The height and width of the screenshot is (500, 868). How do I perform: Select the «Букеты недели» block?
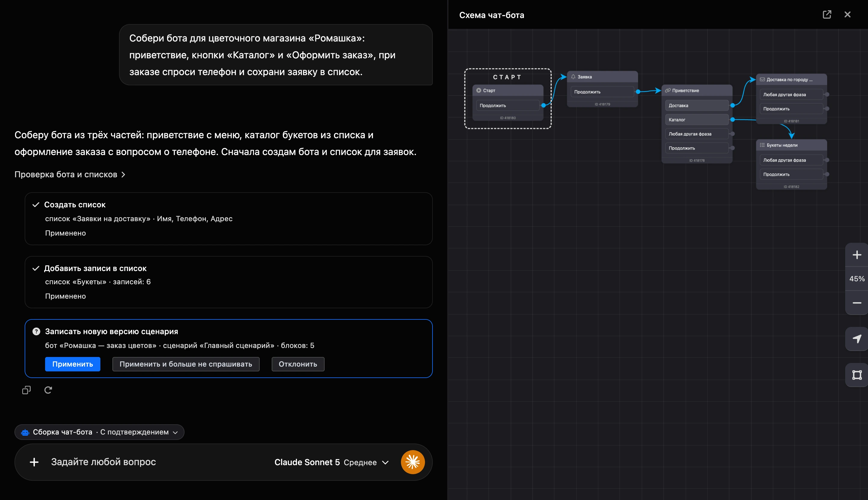coord(791,145)
